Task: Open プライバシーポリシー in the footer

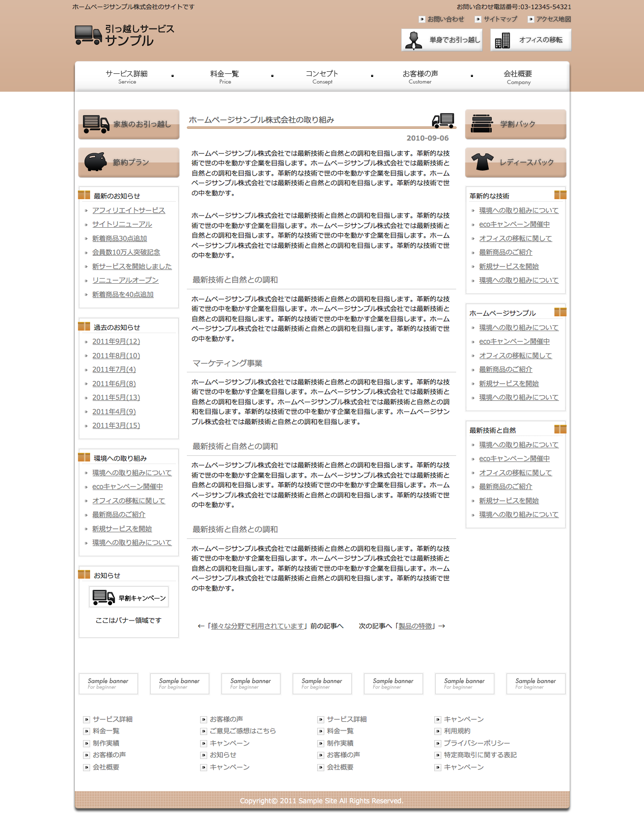Action: click(477, 743)
